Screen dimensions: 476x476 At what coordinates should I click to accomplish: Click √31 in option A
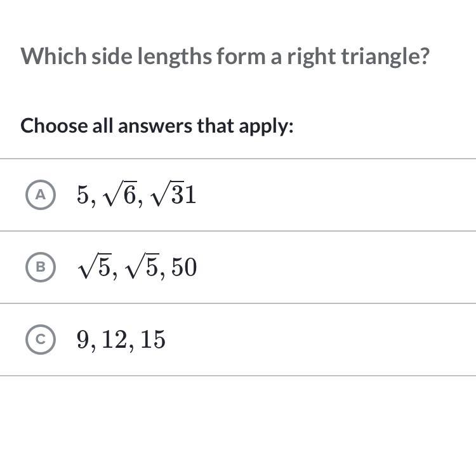click(x=173, y=195)
